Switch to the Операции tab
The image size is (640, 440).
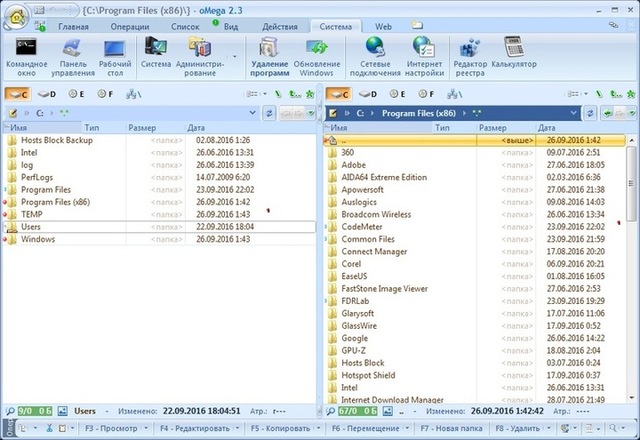[x=128, y=27]
